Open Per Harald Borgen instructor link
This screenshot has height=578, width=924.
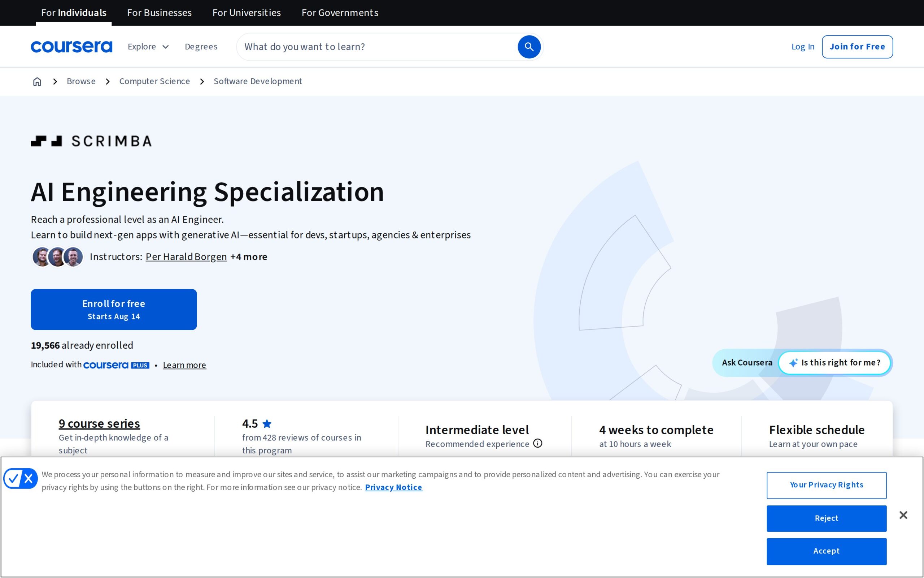click(x=186, y=257)
